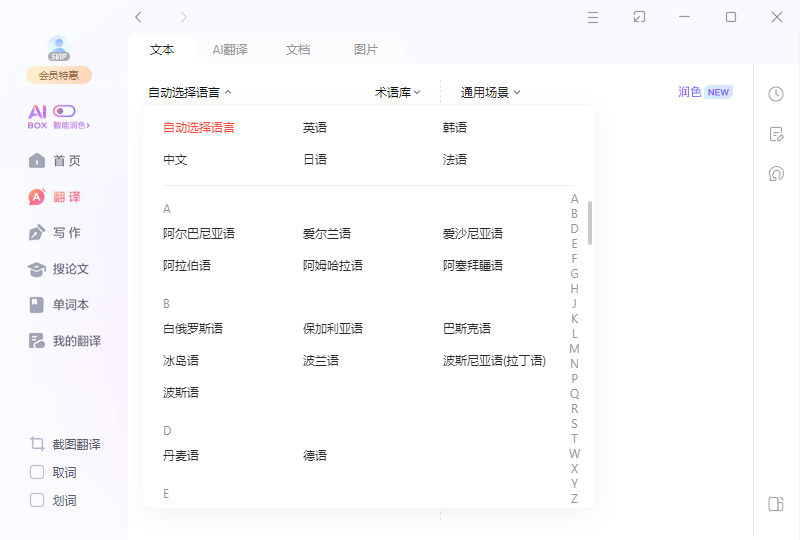800x540 pixels.
Task: Click the bookmark icon beside 单词本
Action: [37, 305]
